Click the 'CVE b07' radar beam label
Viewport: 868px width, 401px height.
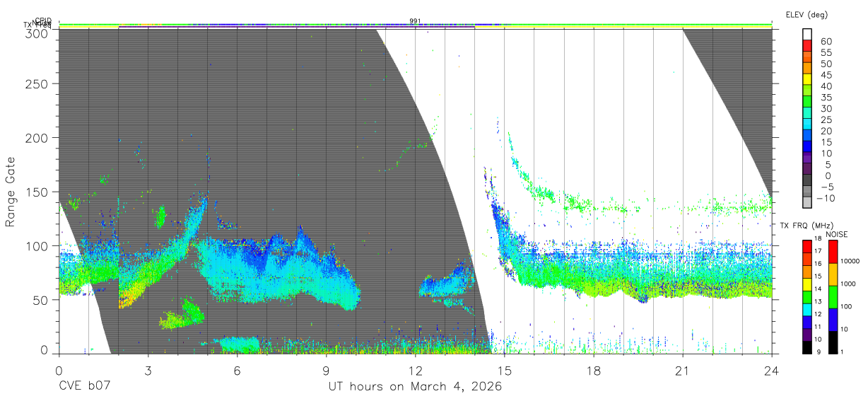(x=83, y=387)
